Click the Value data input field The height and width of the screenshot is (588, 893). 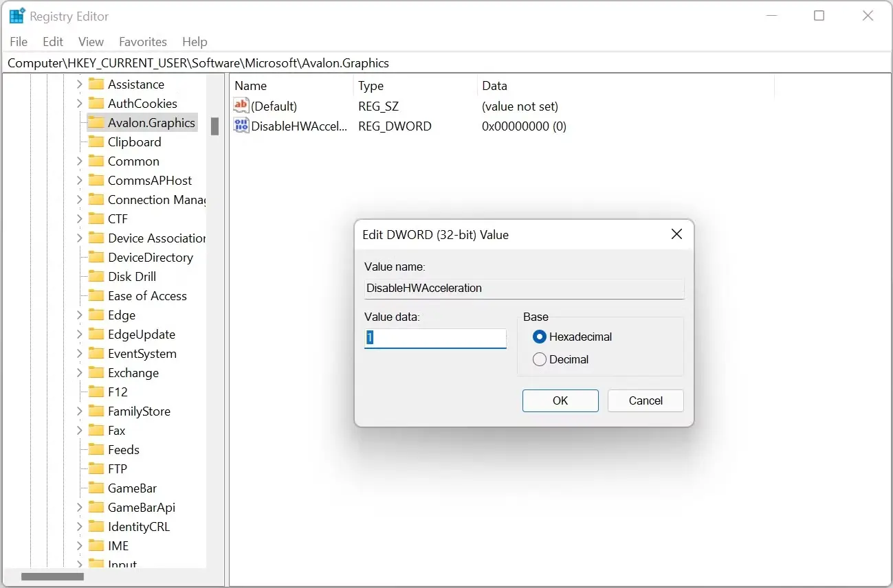coord(435,338)
